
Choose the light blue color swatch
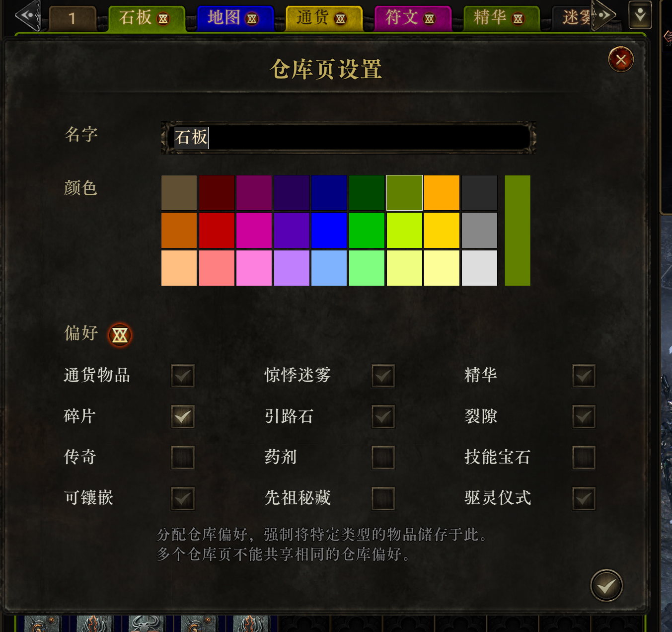click(x=329, y=268)
